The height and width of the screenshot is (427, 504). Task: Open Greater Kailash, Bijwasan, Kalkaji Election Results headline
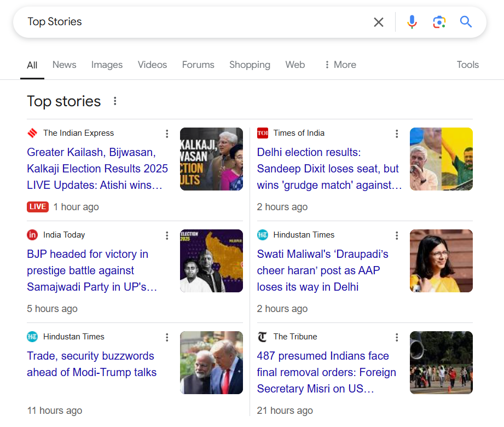pos(97,169)
